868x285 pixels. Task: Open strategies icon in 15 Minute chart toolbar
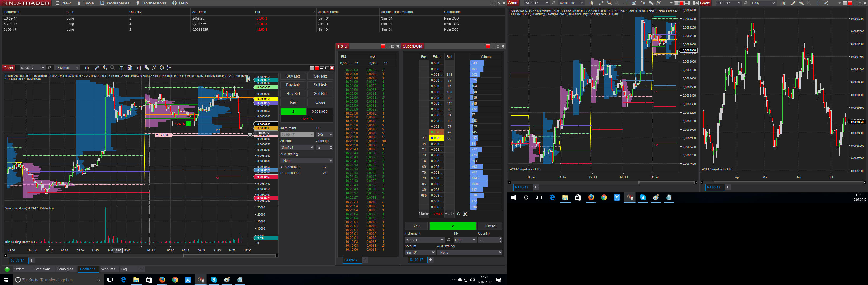pos(154,68)
